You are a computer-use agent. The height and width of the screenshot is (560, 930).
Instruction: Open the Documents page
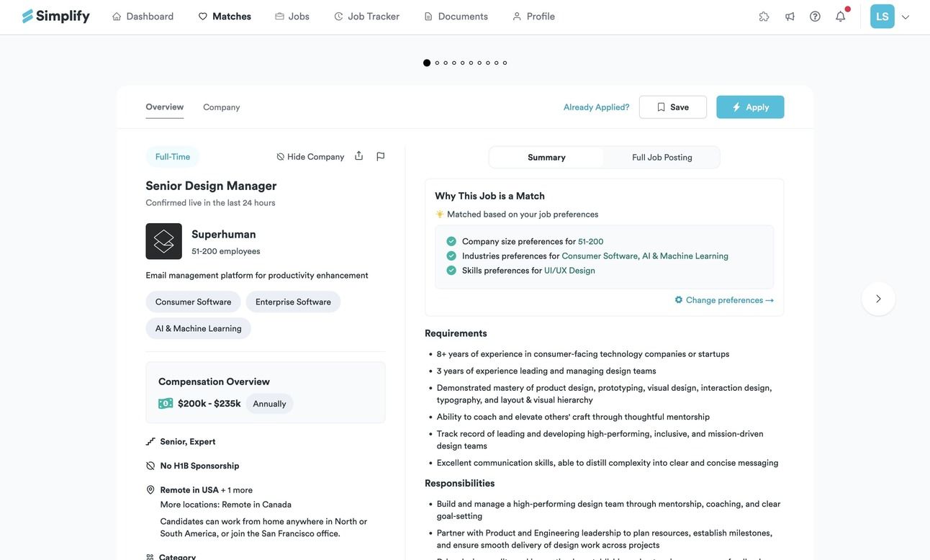456,17
